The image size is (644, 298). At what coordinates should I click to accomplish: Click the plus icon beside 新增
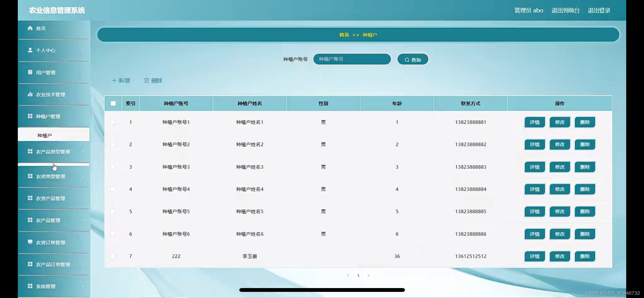(114, 80)
